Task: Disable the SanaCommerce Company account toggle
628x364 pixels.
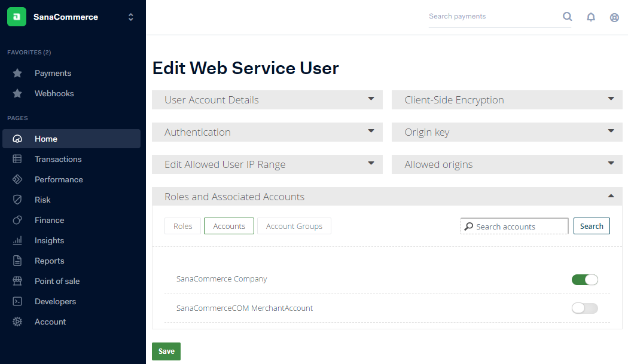Action: [x=585, y=280]
